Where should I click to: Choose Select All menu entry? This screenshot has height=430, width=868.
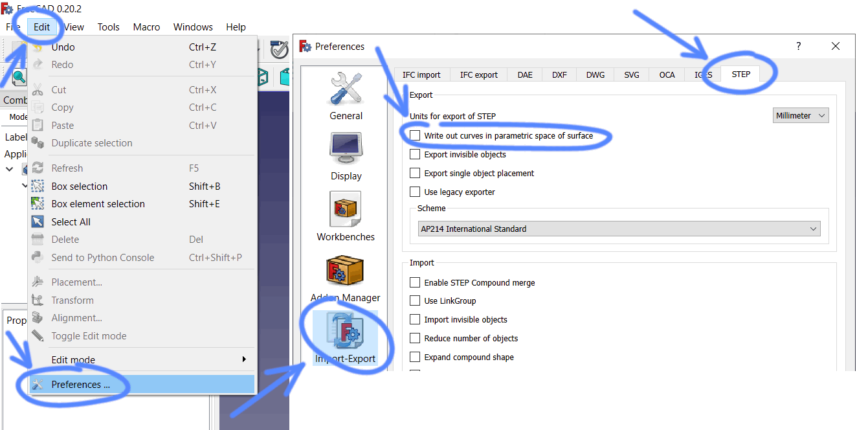pos(142,222)
